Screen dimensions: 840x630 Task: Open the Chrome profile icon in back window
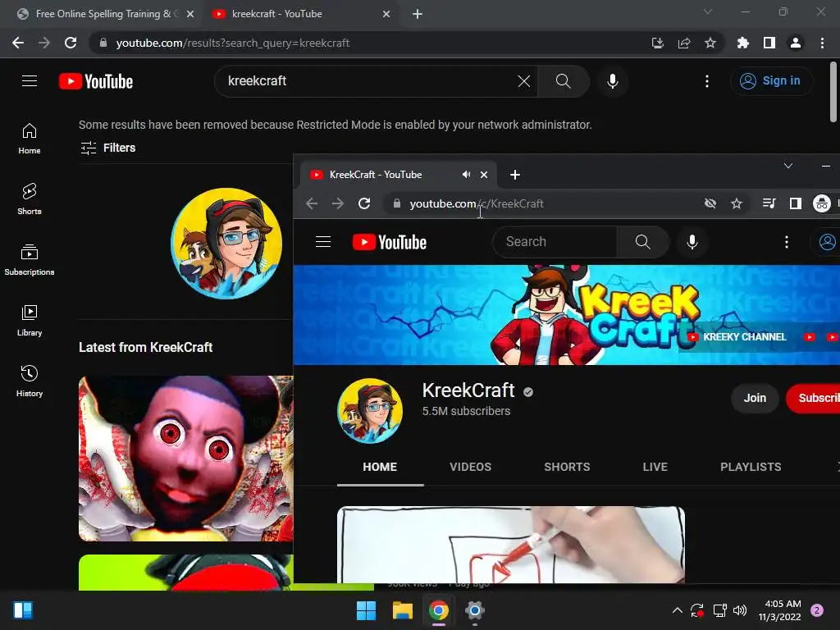click(796, 43)
